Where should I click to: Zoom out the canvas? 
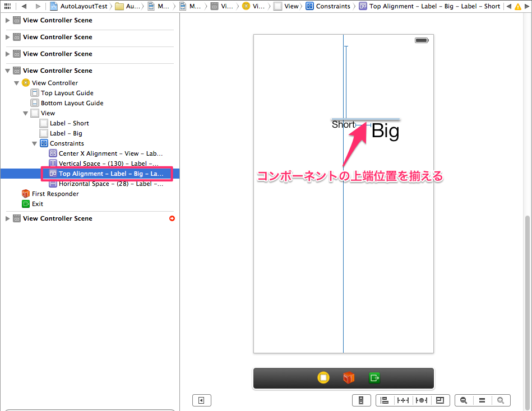[x=464, y=400]
